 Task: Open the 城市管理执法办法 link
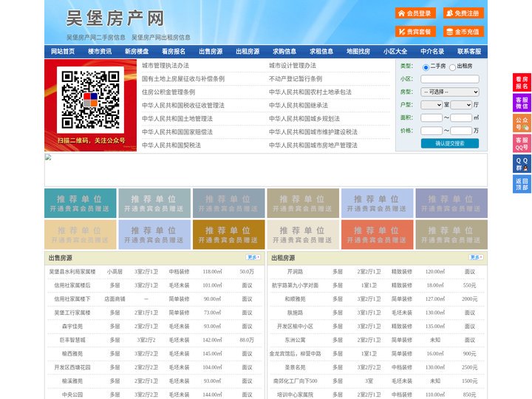[166, 66]
